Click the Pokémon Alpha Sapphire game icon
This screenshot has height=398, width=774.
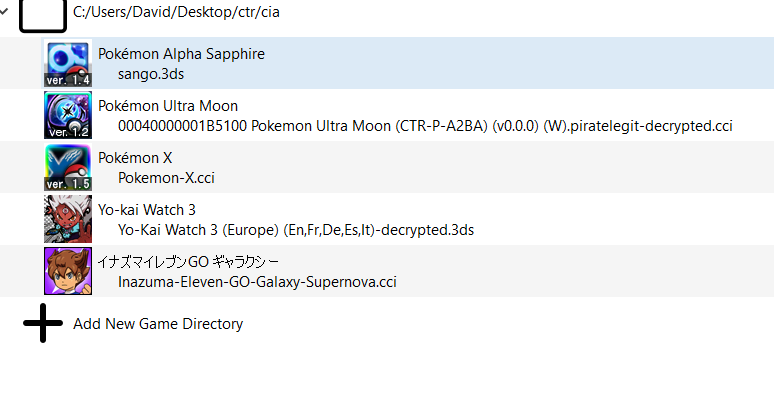pos(68,63)
